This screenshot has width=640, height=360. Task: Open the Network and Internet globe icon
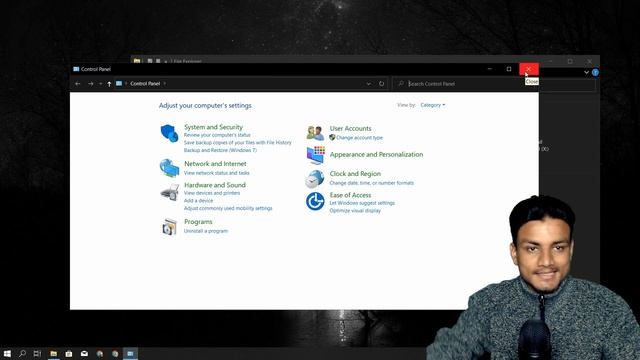click(x=169, y=168)
